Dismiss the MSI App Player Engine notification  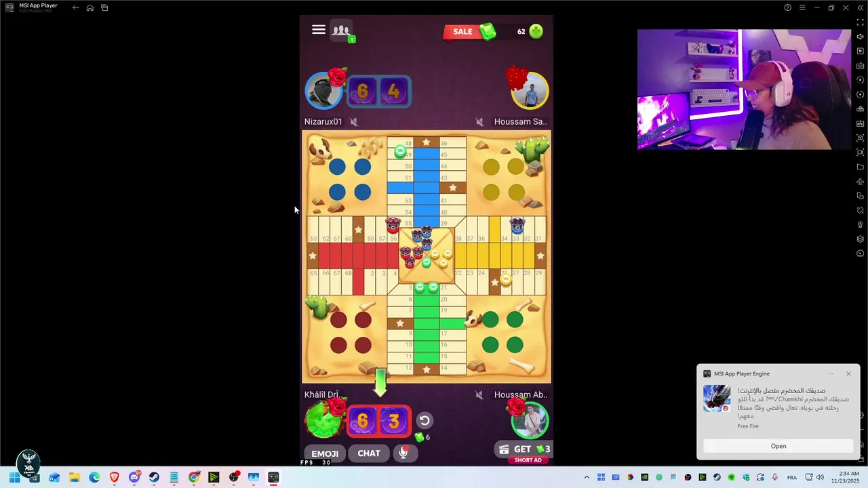[848, 373]
